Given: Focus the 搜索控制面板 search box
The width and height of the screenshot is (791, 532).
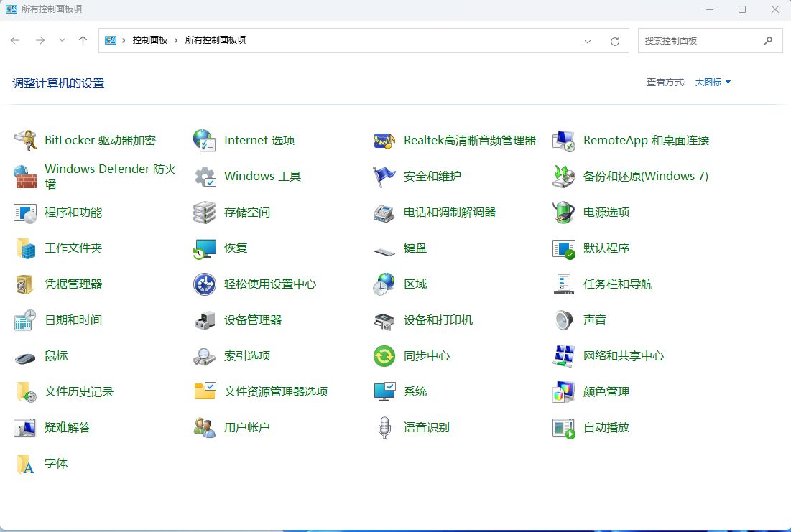Looking at the screenshot, I should click(x=711, y=40).
